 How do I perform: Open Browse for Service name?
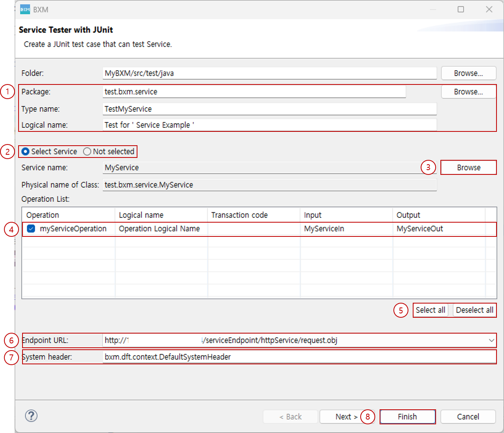(468, 167)
